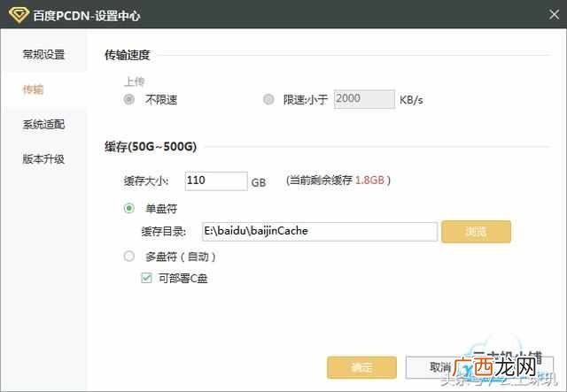This screenshot has width=567, height=392.
Task: Go to the 版本升级 tab
Action: [x=43, y=158]
